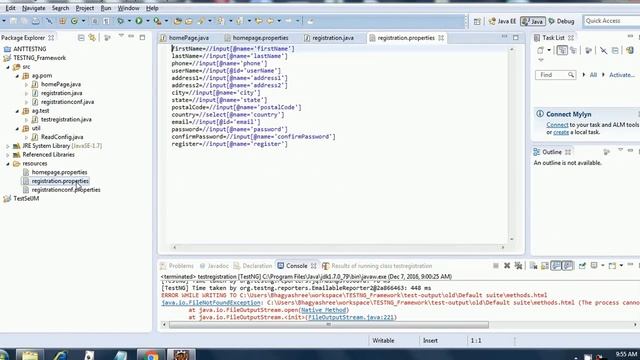Click the editor horizontal scrollbar
This screenshot has width=640, height=360.
pyautogui.click(x=338, y=247)
